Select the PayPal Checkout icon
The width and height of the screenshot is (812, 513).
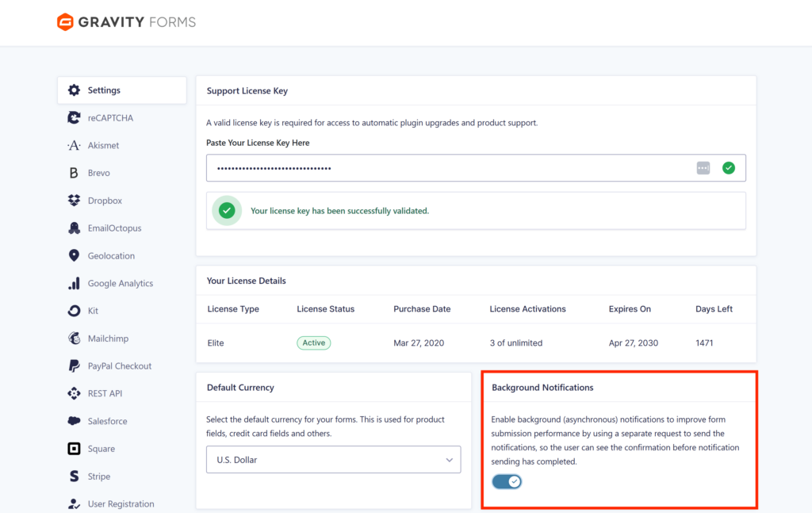click(74, 366)
